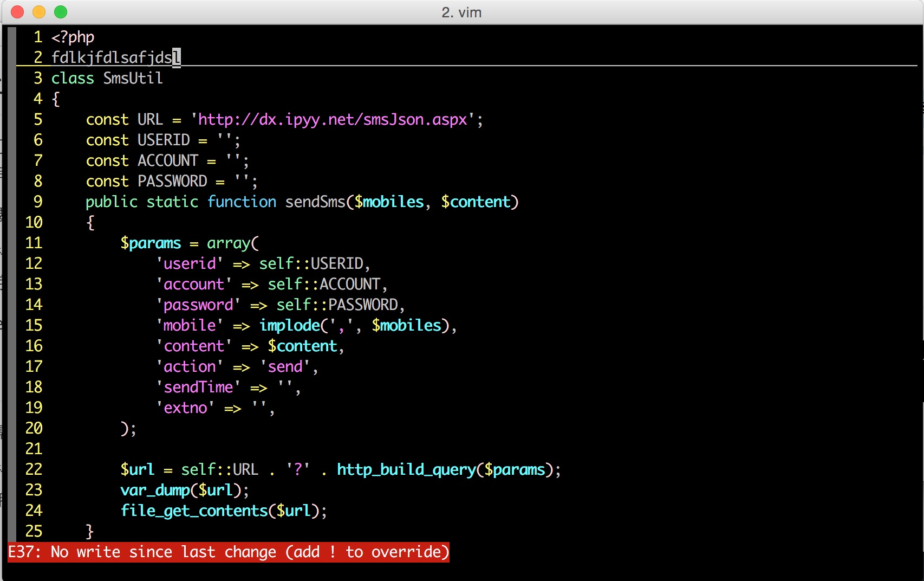Click the 'extno' array key
924x581 pixels.
185,408
